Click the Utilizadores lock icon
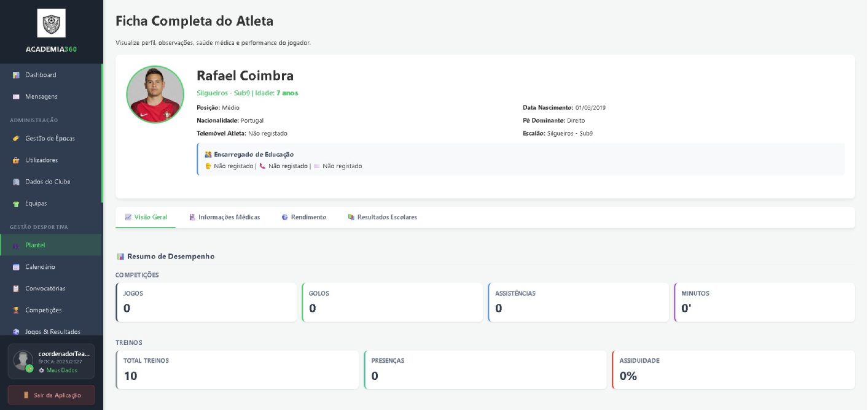Image resolution: width=868 pixels, height=410 pixels. [16, 160]
